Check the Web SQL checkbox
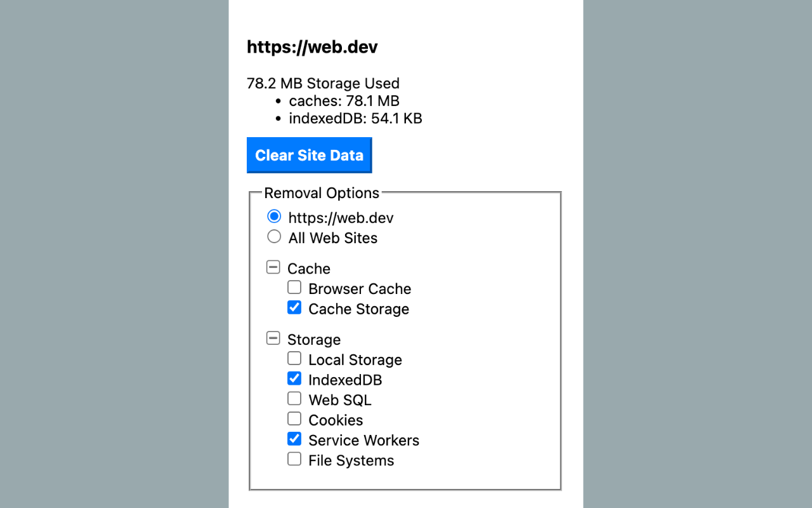Viewport: 812px width, 508px height. 294,399
